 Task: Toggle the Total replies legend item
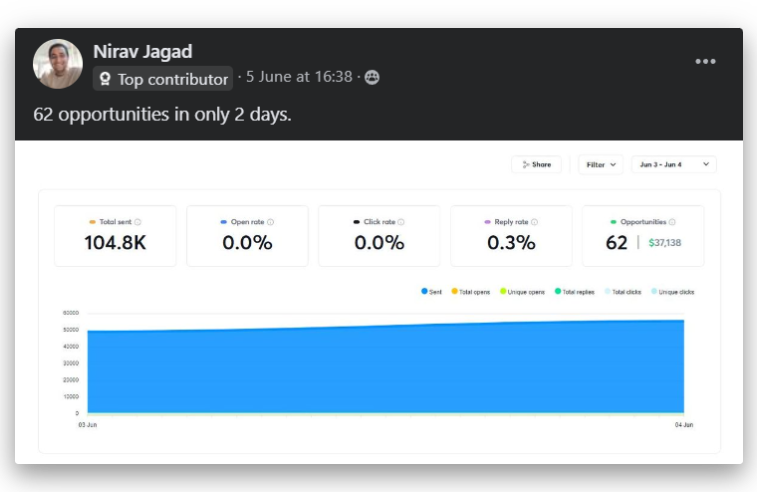574,292
